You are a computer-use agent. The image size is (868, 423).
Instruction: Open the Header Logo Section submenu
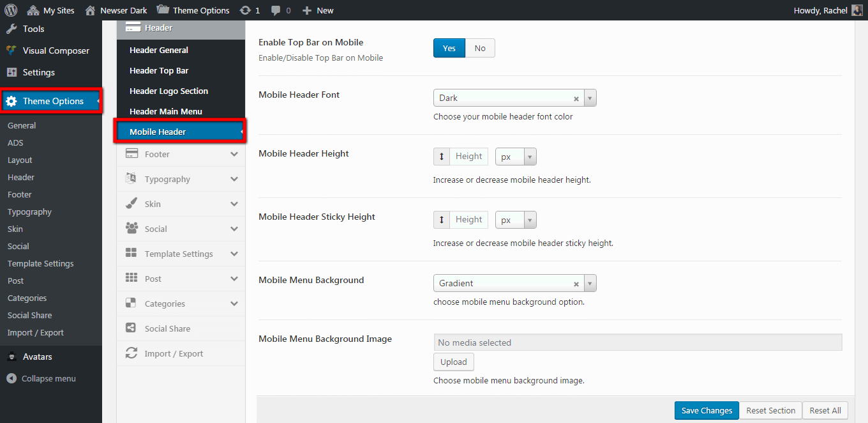(x=168, y=91)
